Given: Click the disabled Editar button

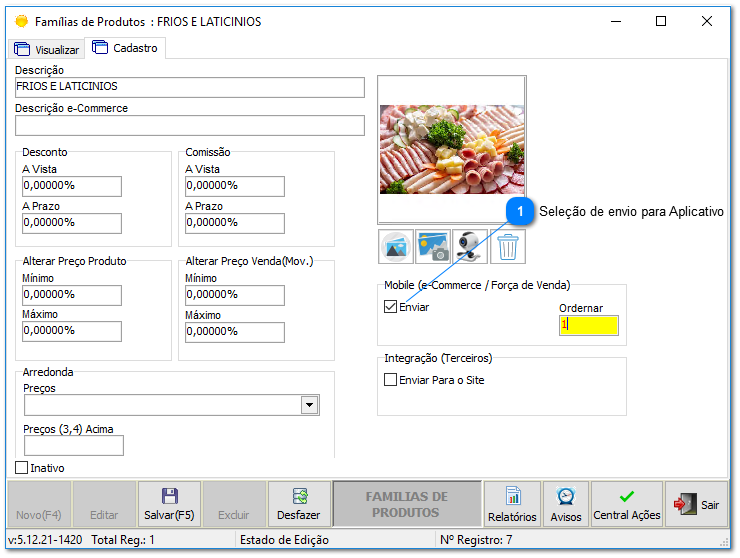Looking at the screenshot, I should tap(104, 504).
